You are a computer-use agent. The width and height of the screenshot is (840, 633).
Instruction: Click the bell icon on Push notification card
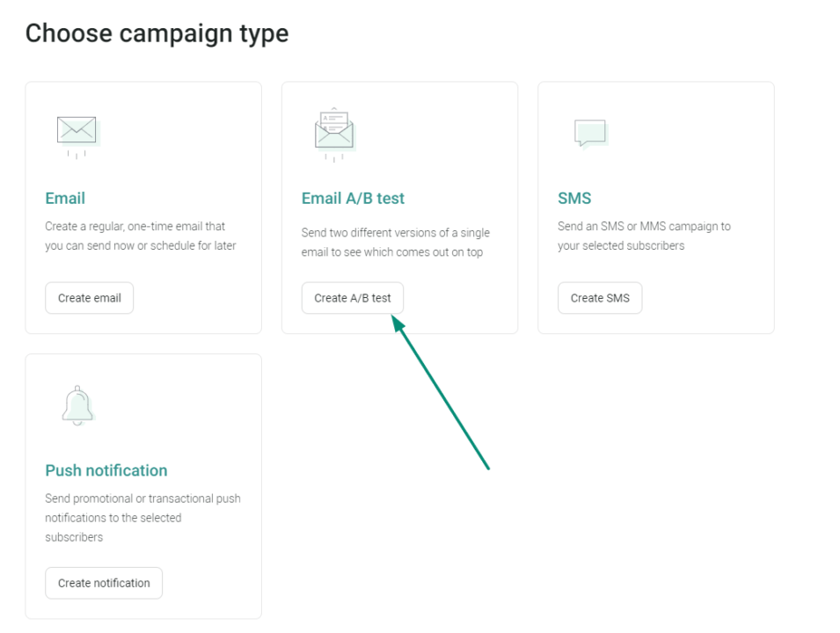[77, 404]
